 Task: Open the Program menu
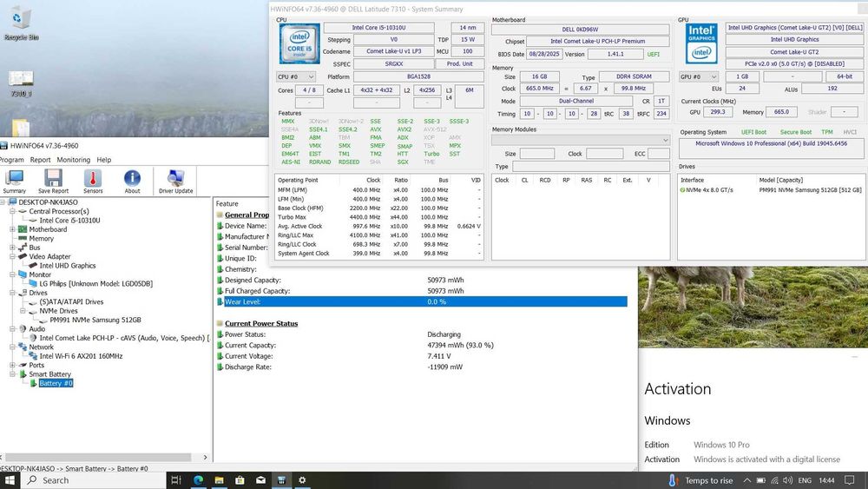11,160
